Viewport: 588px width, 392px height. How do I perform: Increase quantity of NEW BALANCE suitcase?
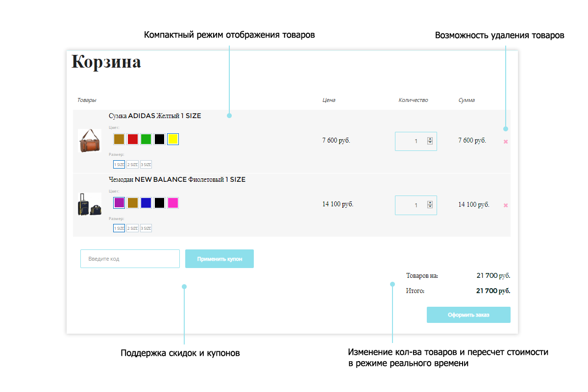coord(430,203)
